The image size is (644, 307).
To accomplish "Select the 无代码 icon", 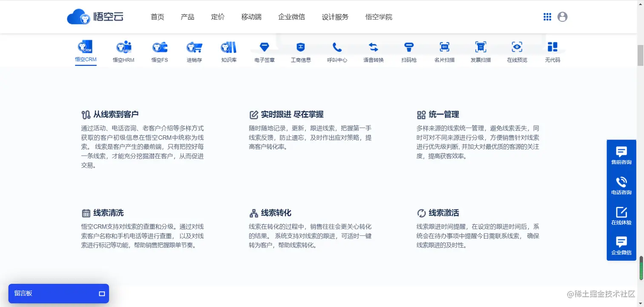I will pos(552,47).
